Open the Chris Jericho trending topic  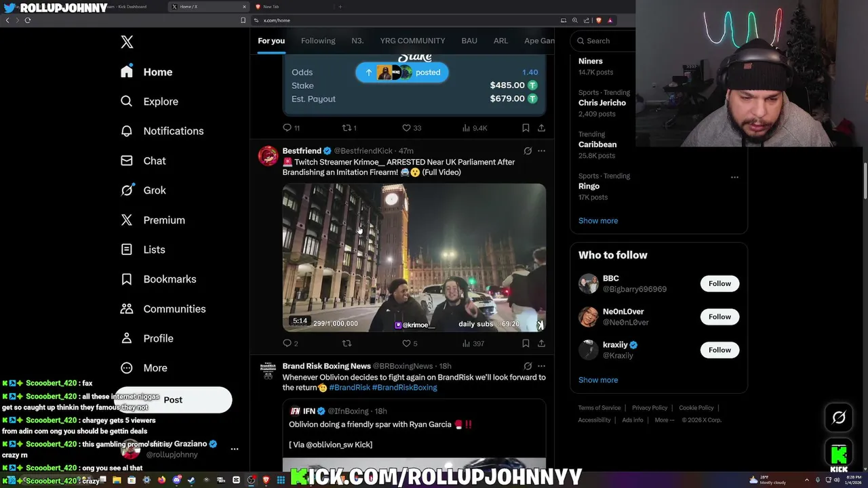pos(602,103)
